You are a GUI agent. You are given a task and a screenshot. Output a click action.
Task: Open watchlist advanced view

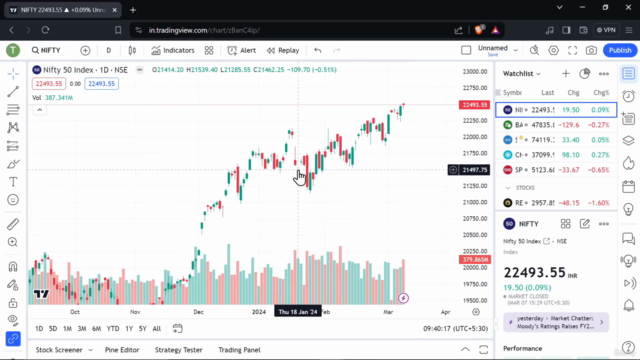(584, 73)
